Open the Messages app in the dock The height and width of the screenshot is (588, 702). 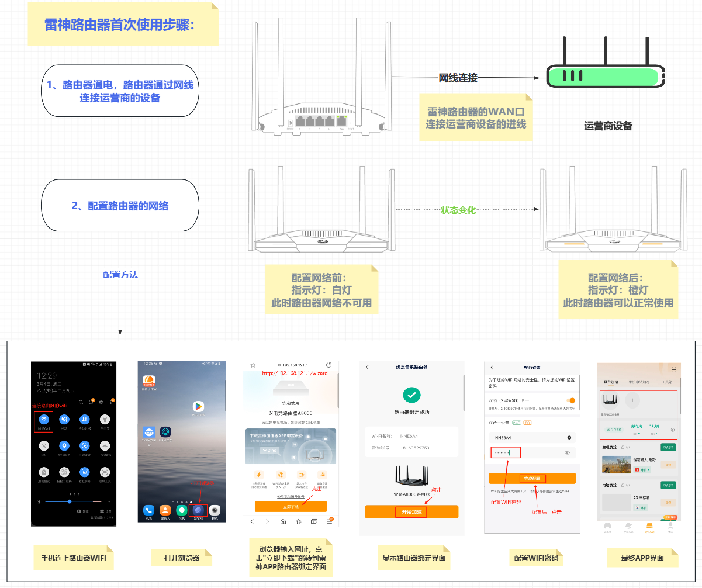pos(182,510)
